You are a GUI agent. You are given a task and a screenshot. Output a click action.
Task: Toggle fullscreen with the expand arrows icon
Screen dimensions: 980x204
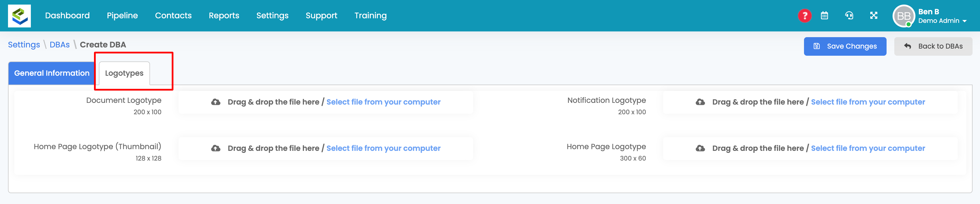873,16
